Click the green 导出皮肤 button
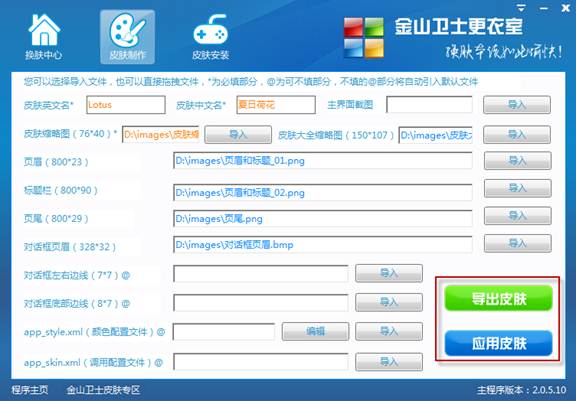Viewport: 576px width, 401px height. click(498, 299)
